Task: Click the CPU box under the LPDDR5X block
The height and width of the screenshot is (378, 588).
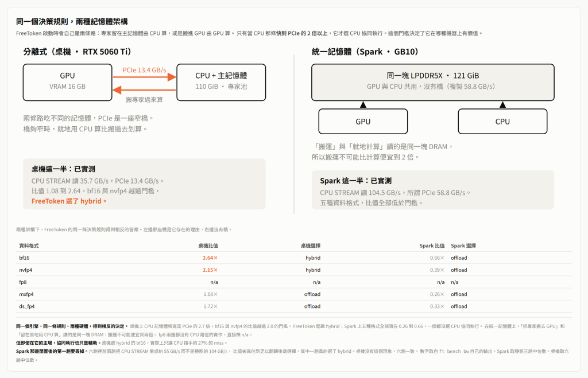Action: 502,122
